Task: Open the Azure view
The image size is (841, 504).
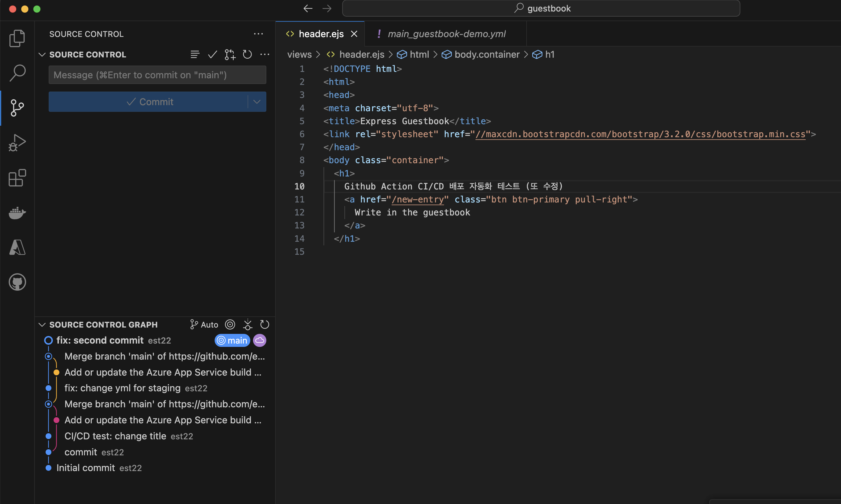Action: [x=17, y=247]
